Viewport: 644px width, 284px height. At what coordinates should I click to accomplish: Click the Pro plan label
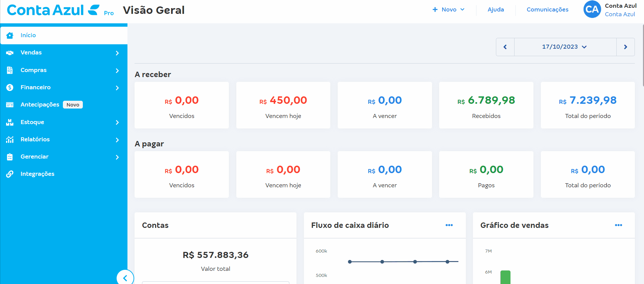pos(109,13)
